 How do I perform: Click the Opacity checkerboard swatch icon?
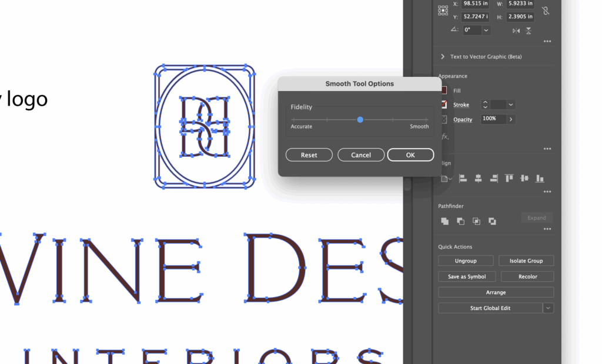pos(444,119)
